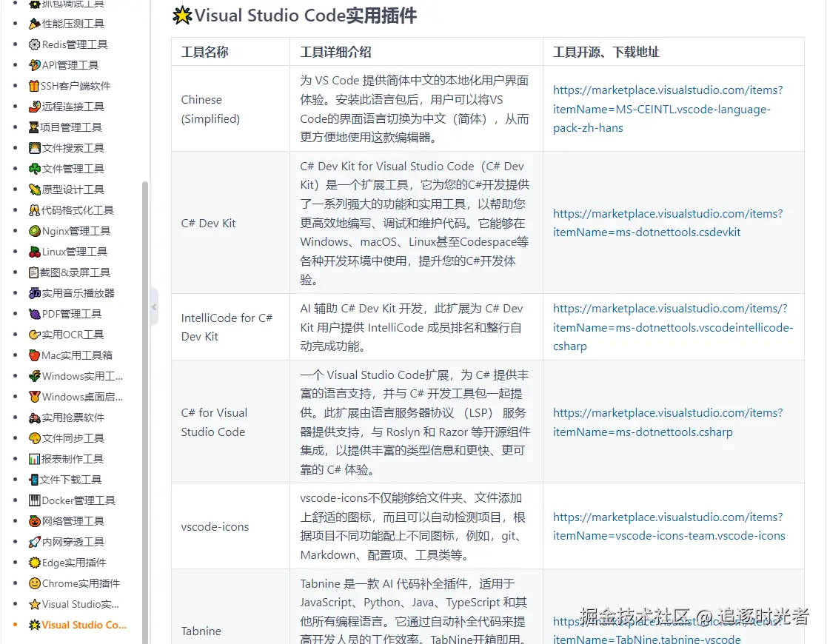Viewport: 827px width, 644px height.
Task: Click the smiley icon beside Chrome实用插件
Action: [x=34, y=583]
